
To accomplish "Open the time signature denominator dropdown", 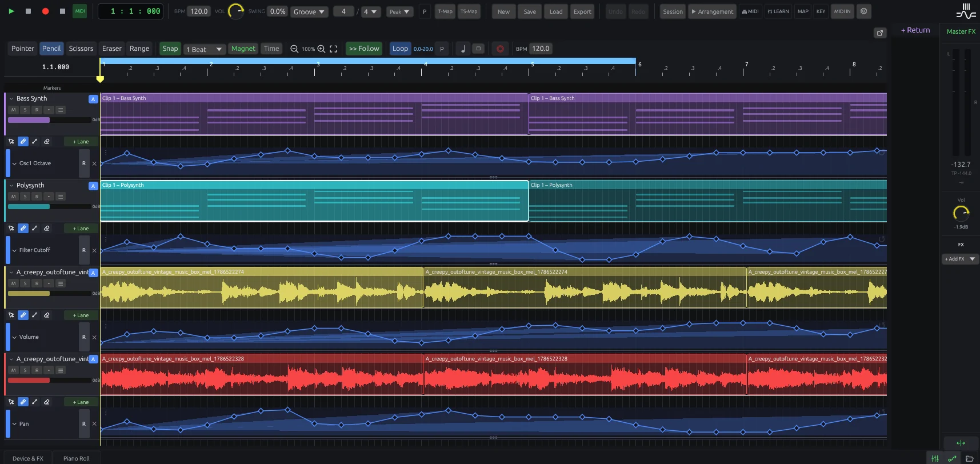I will [370, 11].
